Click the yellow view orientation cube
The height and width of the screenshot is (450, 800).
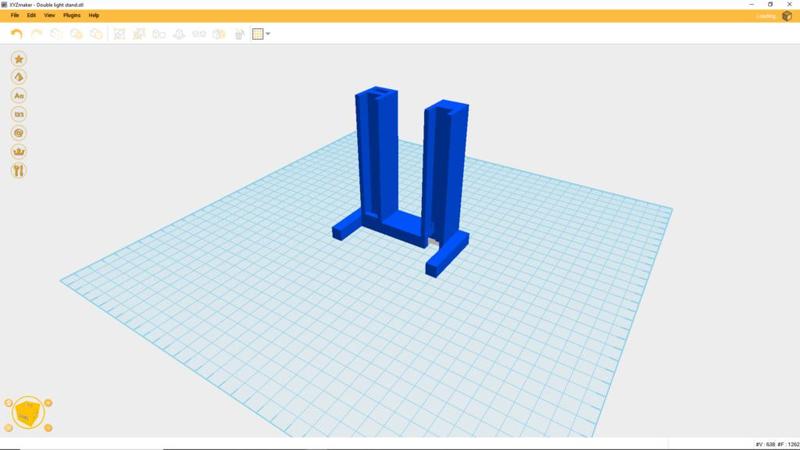point(28,413)
